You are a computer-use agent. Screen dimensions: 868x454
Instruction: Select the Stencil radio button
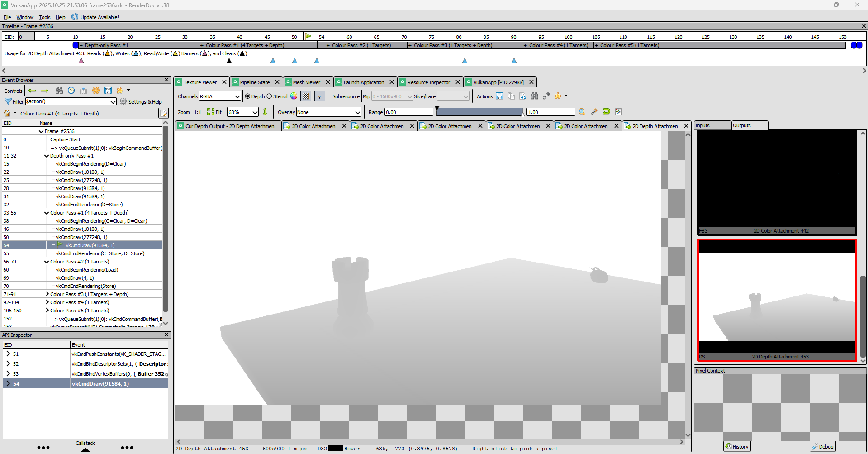pyautogui.click(x=270, y=96)
